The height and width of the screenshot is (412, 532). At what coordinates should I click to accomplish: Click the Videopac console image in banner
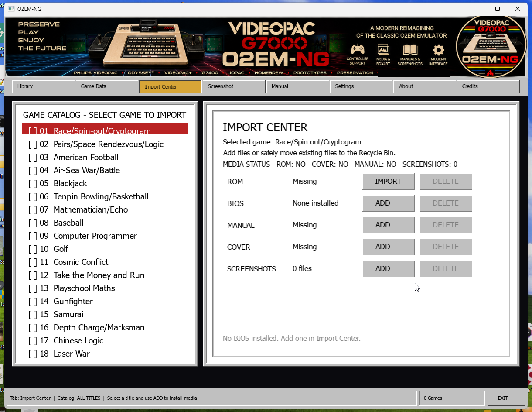(x=147, y=44)
